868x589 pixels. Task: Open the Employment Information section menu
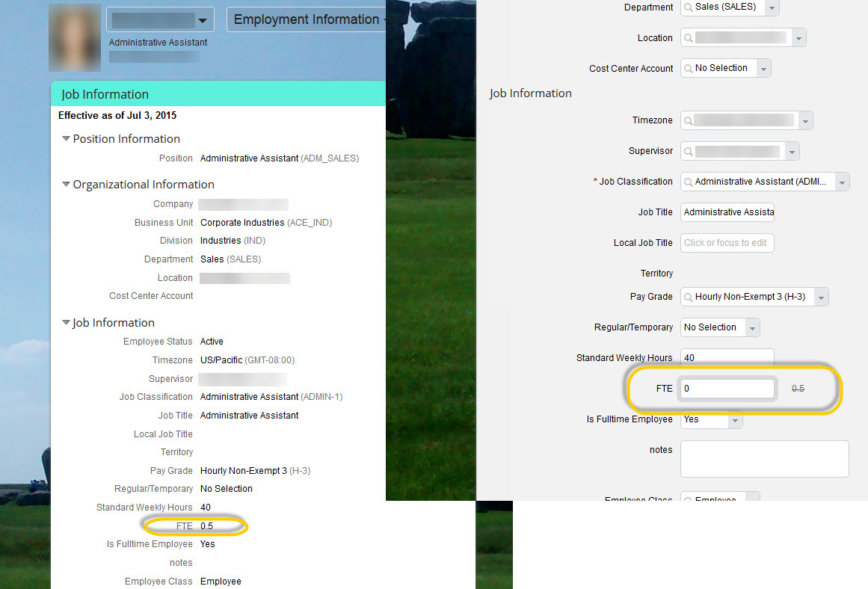coord(306,19)
